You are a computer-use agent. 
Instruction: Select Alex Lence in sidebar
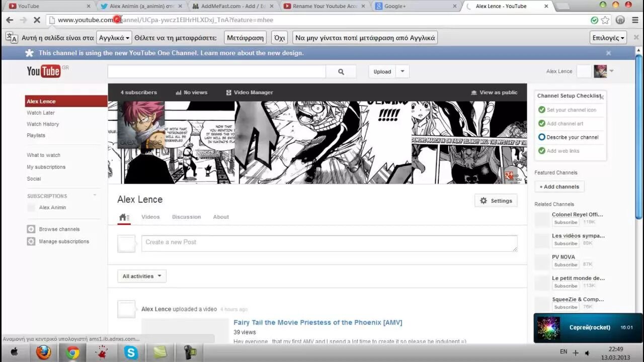[x=66, y=102]
